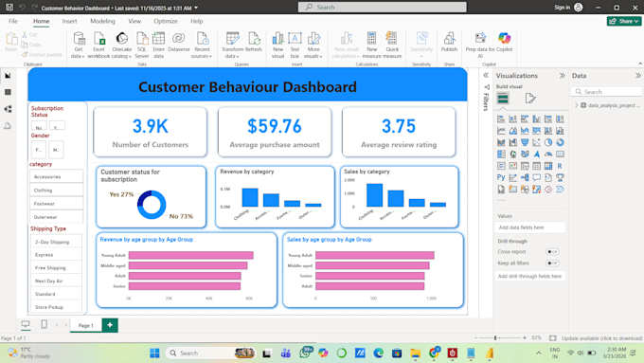Switch to Table view in left sidebar

tap(8, 92)
